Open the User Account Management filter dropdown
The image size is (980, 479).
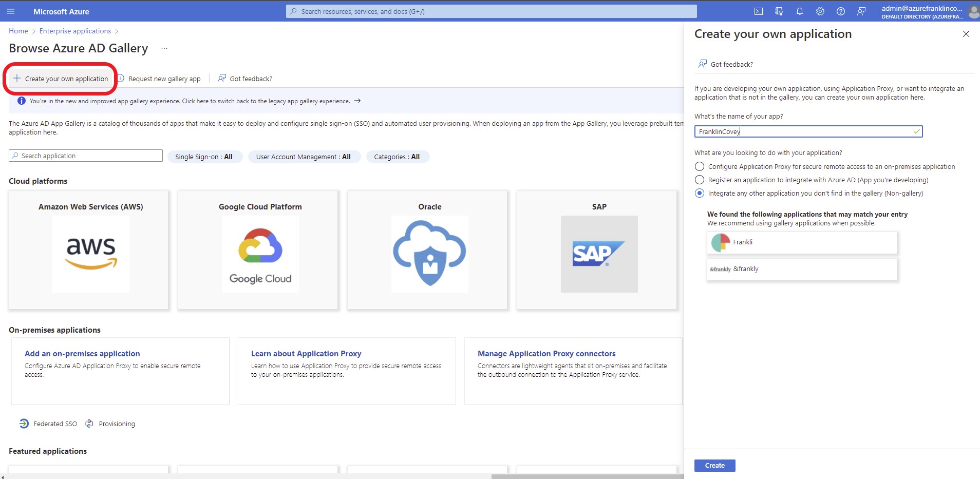(304, 157)
